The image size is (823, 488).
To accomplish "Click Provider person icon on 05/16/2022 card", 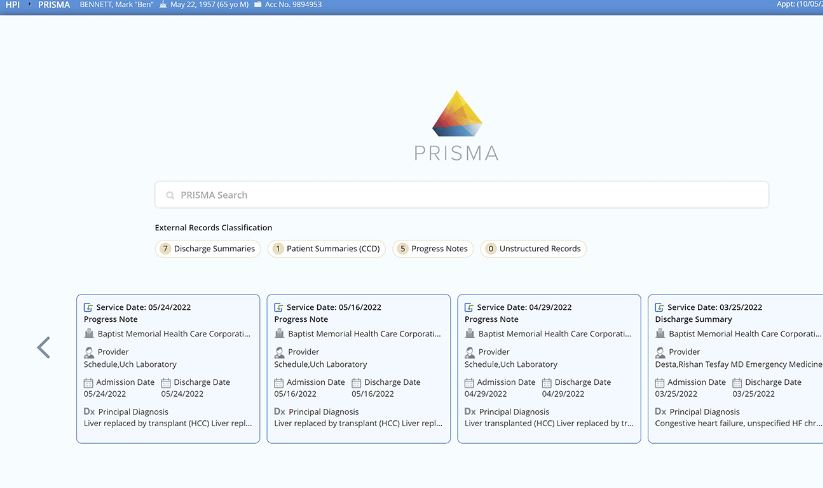I will 279,352.
